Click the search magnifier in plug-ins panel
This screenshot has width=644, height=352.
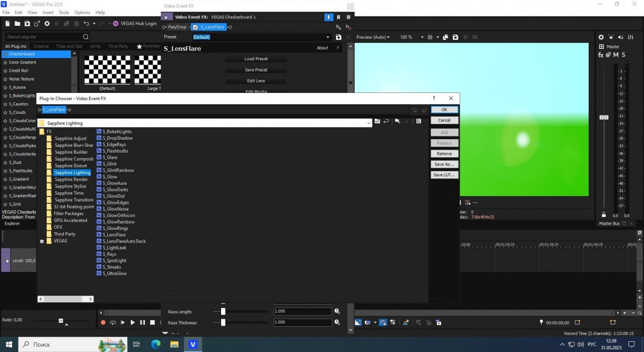(x=86, y=37)
